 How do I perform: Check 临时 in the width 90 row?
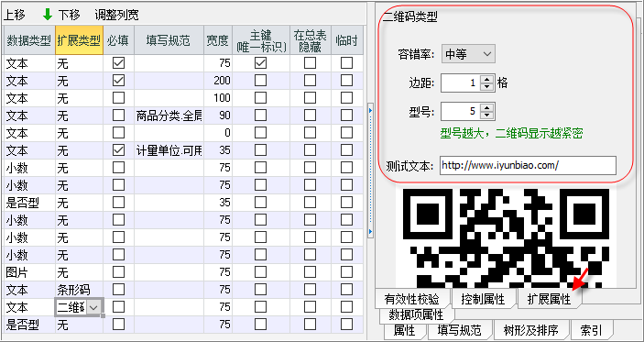point(346,116)
